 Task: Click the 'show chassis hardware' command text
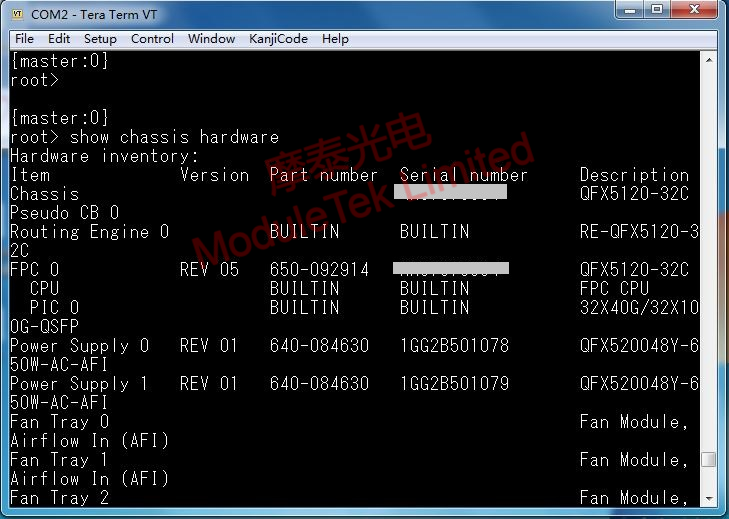[x=174, y=137]
